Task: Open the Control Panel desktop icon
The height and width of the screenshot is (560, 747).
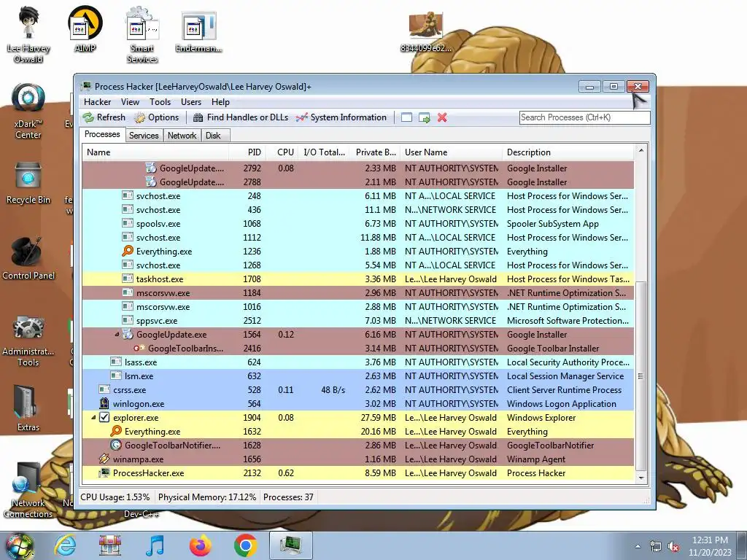Action: click(28, 259)
